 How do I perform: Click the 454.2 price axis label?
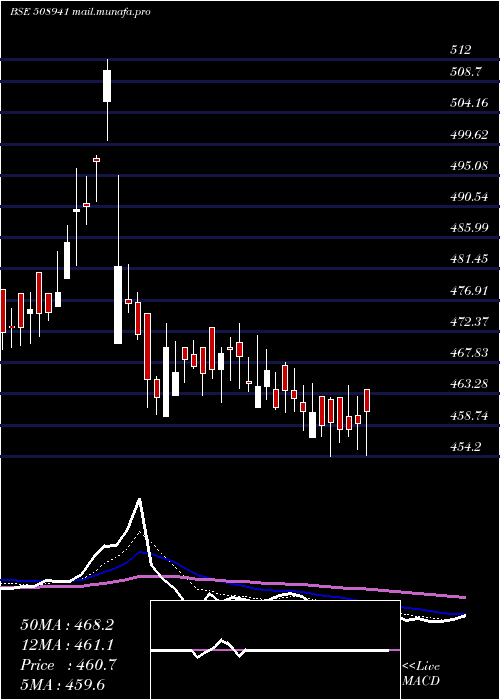pos(465,446)
